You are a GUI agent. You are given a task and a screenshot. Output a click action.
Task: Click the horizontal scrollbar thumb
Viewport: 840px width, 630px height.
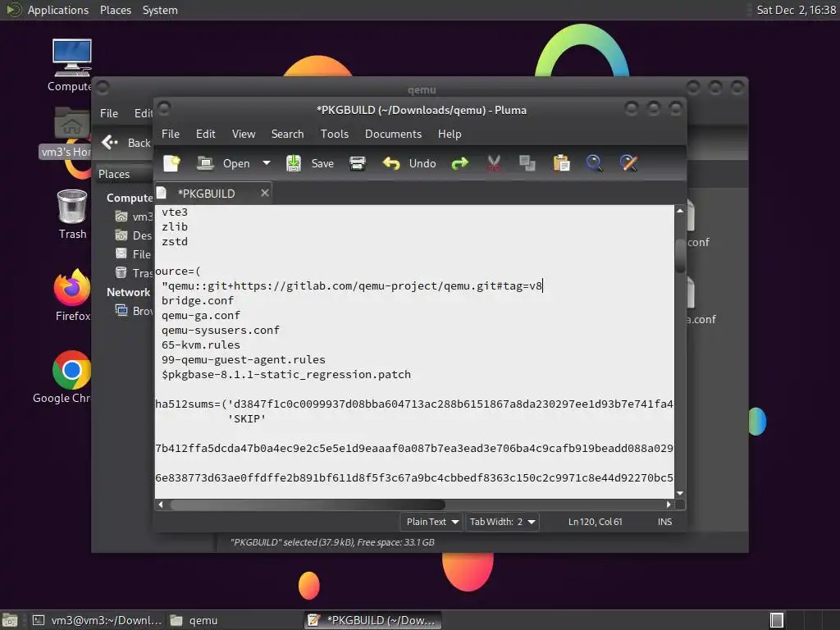pyautogui.click(x=308, y=504)
